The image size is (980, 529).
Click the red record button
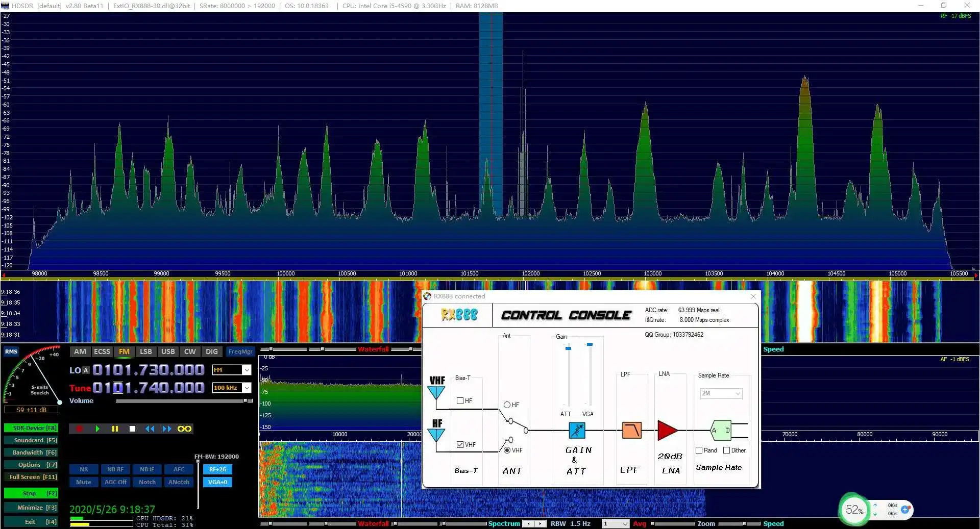[79, 429]
